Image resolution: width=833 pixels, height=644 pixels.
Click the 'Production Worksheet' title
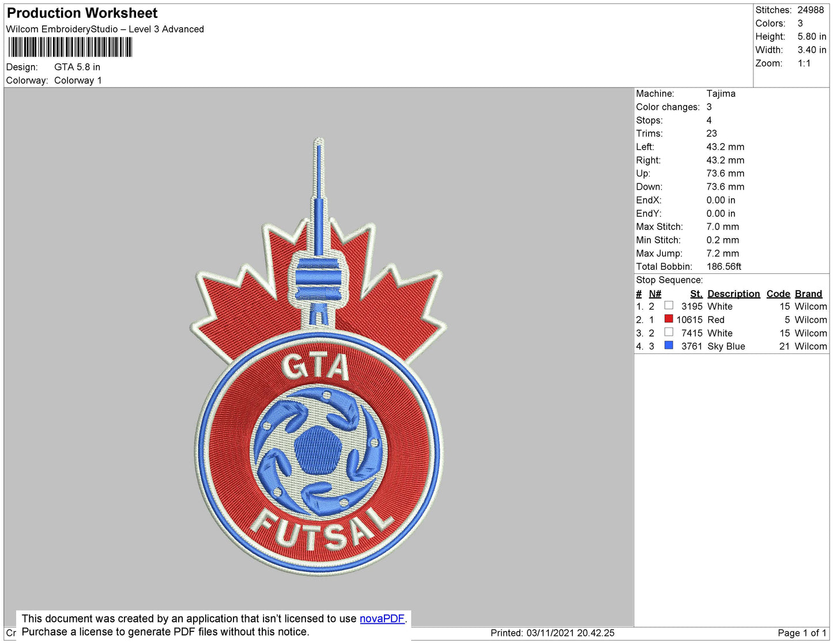coord(82,13)
